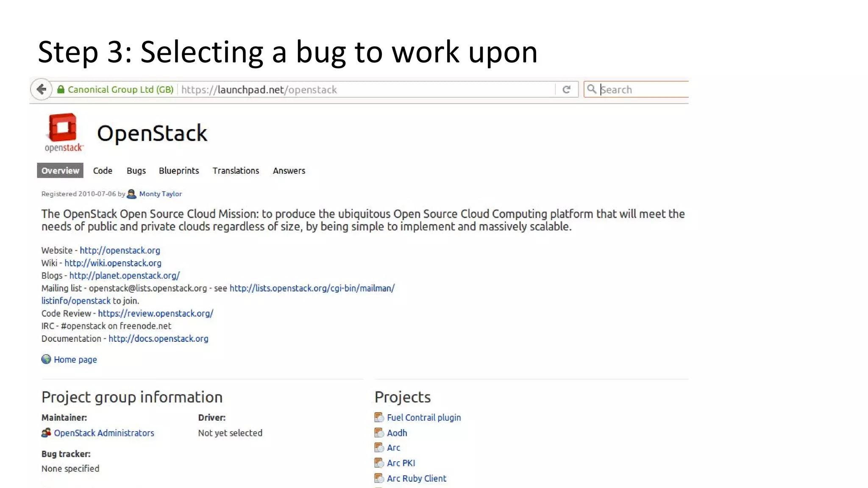Open the Fuel Contrail plugin project
Image resolution: width=868 pixels, height=488 pixels.
(x=424, y=418)
